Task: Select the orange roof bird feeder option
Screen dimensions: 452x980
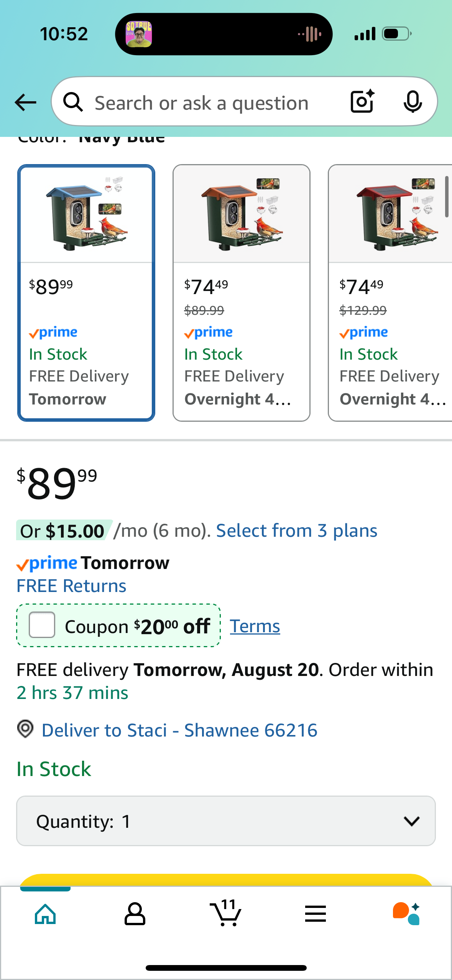Action: point(242,293)
